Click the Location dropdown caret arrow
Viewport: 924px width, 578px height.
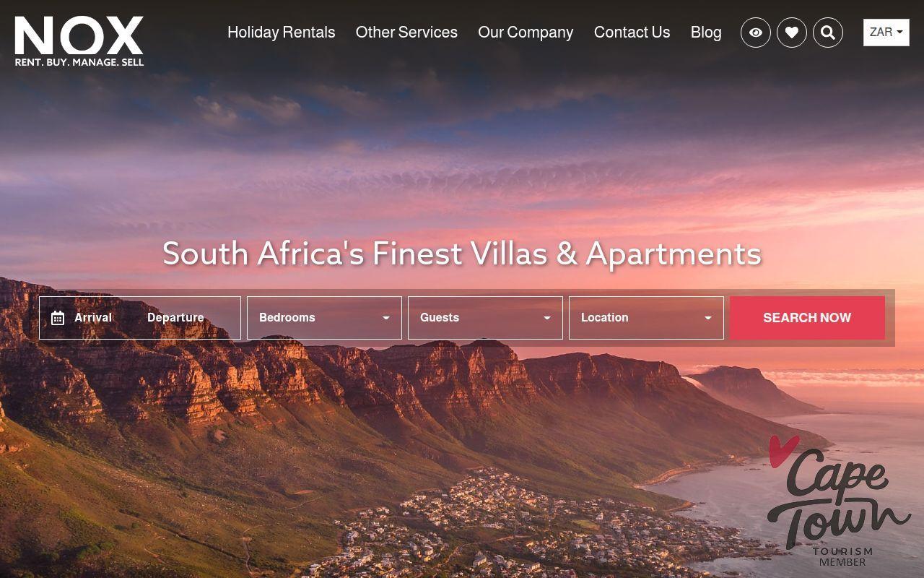tap(708, 318)
